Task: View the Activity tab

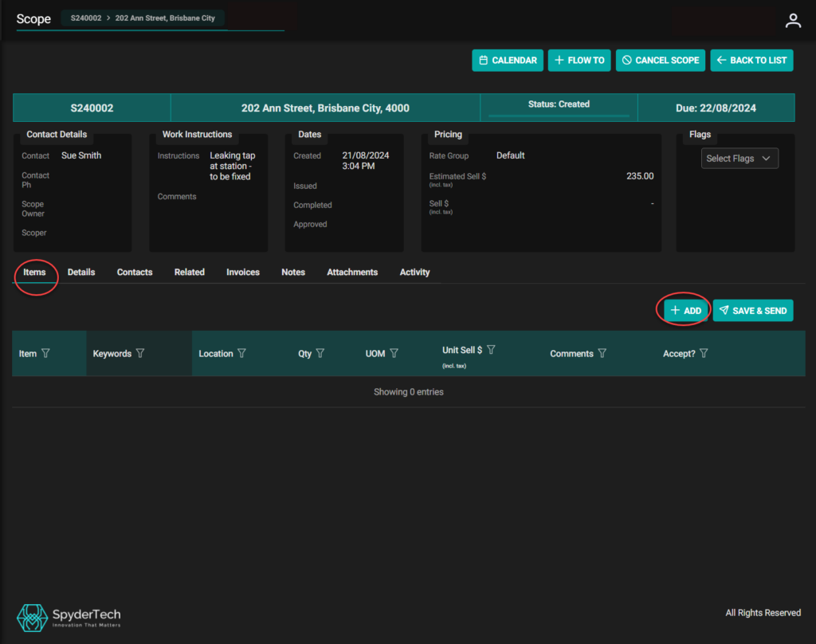Action: (x=414, y=273)
